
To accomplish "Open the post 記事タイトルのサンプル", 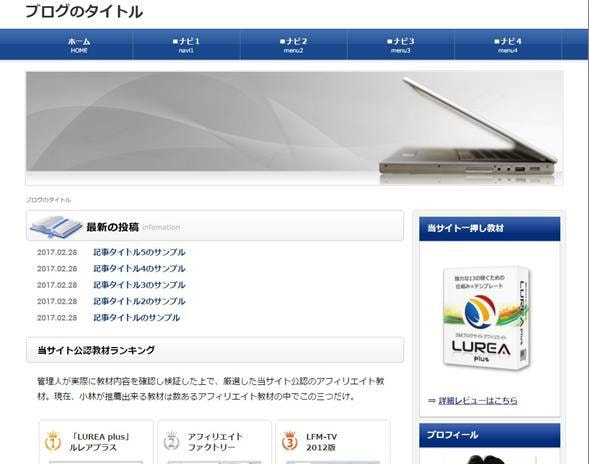I will [137, 317].
